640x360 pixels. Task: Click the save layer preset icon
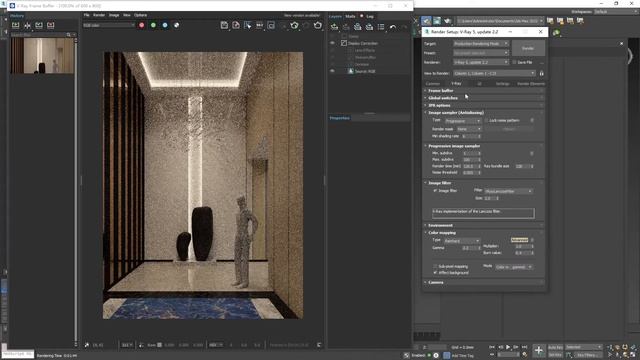click(x=358, y=27)
